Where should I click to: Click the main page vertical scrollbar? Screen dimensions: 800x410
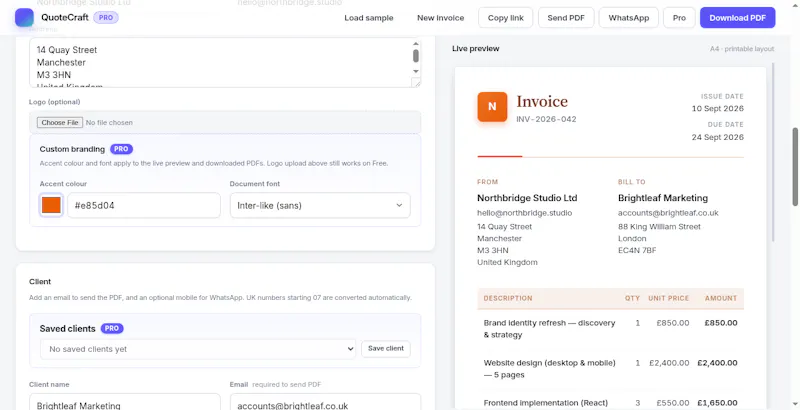tap(795, 167)
